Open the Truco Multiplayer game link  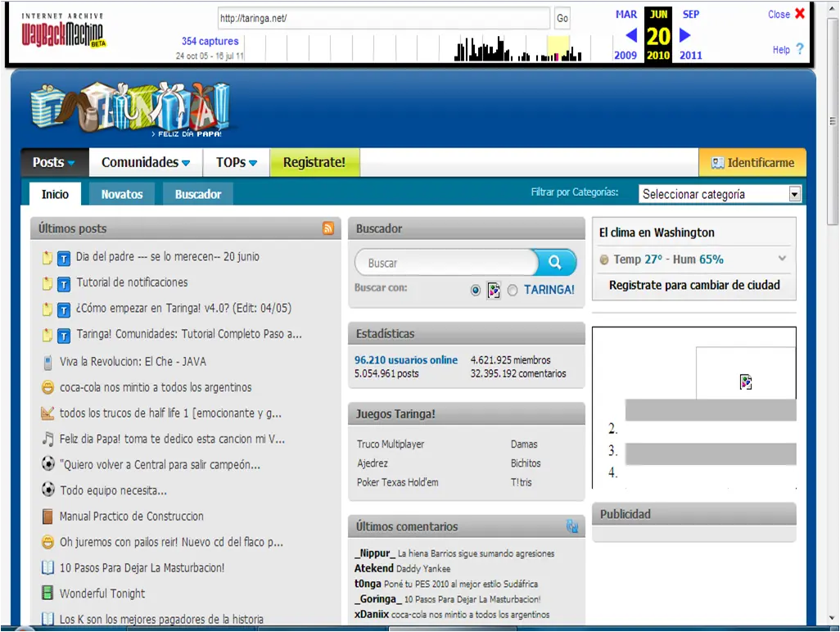point(391,444)
